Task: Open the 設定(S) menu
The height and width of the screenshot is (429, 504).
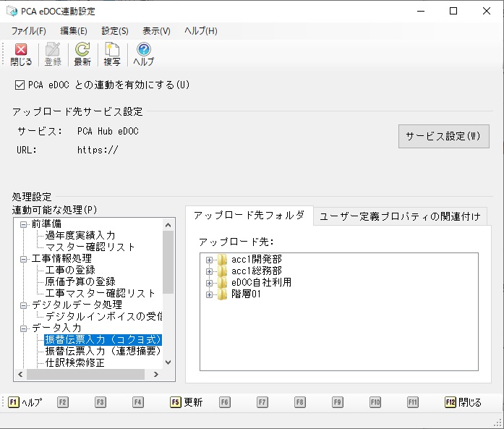Action: tap(115, 31)
